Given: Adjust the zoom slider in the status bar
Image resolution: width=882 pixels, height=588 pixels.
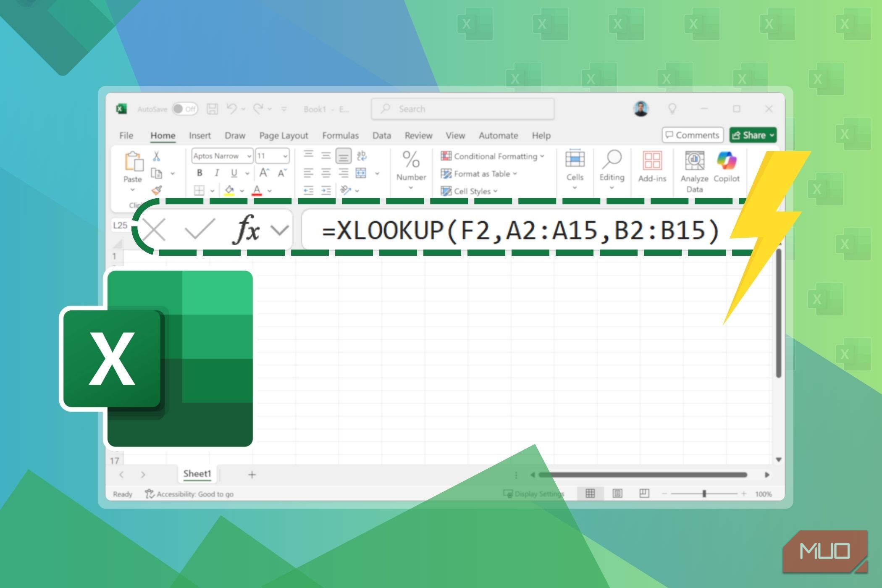Looking at the screenshot, I should [x=704, y=494].
